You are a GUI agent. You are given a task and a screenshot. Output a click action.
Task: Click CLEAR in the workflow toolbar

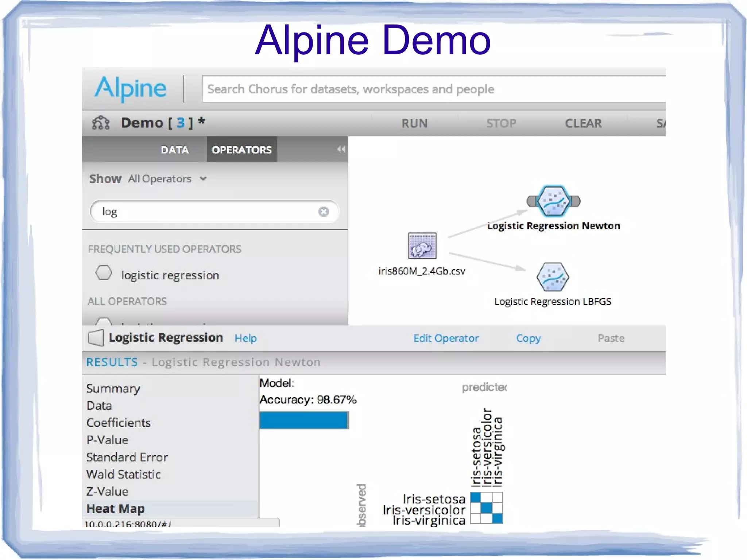583,123
